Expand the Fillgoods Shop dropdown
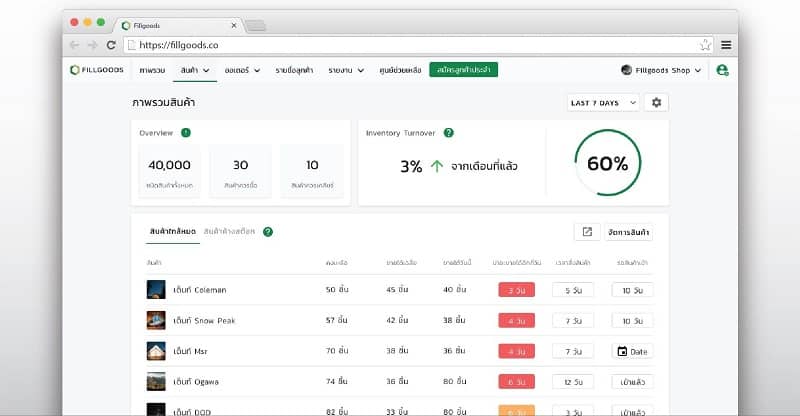 click(x=661, y=70)
